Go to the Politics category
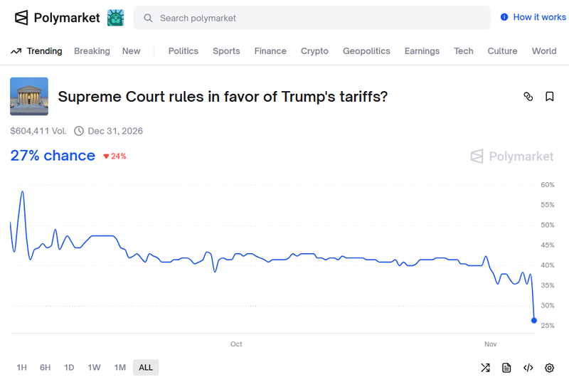This screenshot has height=392, width=569. click(184, 51)
